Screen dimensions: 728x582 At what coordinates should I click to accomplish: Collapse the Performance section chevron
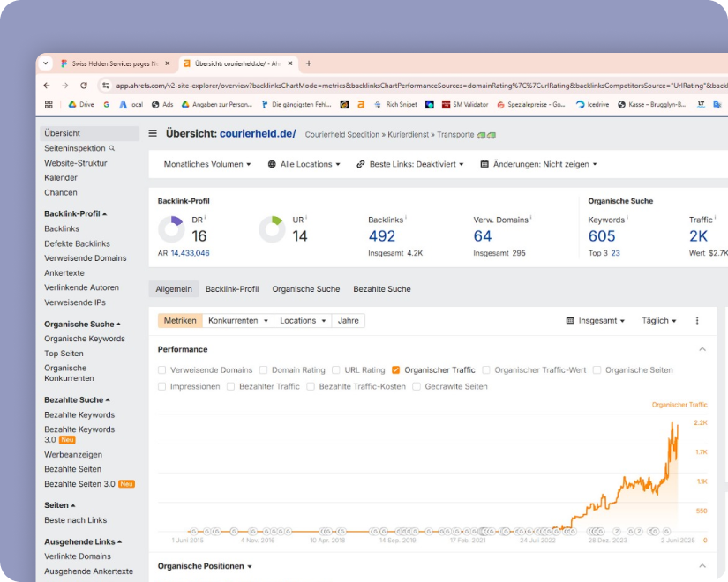point(702,349)
